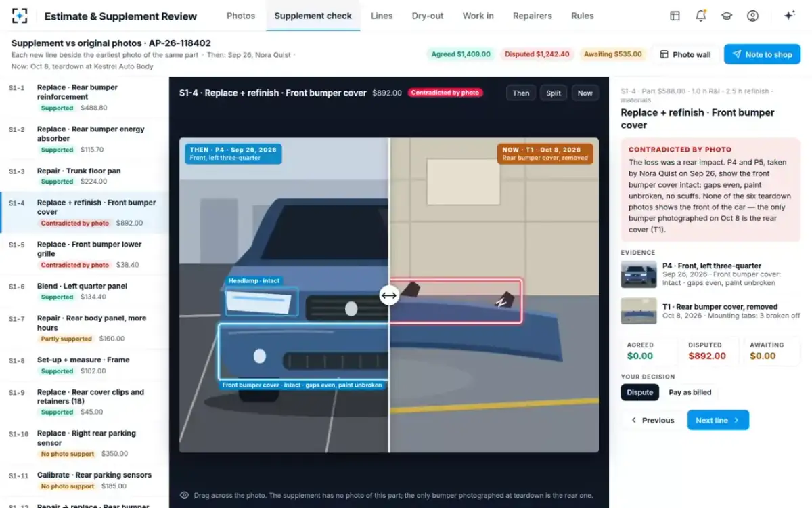Open the sparkle AI assistant icon

789,16
